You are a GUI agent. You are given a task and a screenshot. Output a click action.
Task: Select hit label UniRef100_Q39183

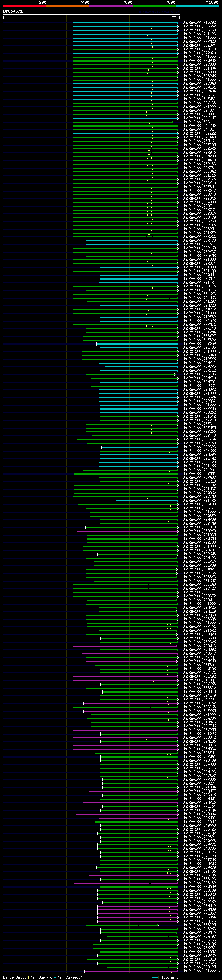[x=199, y=164]
